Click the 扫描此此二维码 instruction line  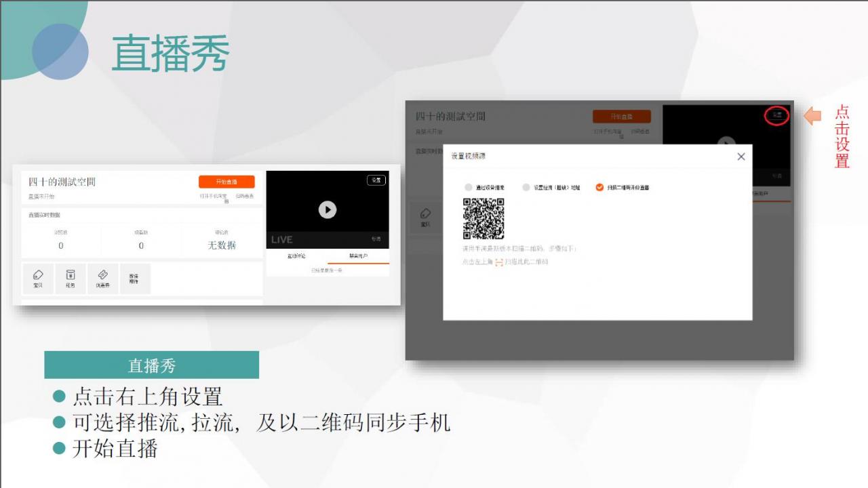[505, 262]
